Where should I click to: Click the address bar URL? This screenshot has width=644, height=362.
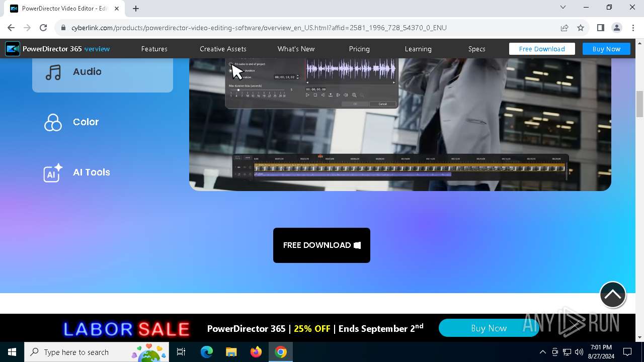259,28
